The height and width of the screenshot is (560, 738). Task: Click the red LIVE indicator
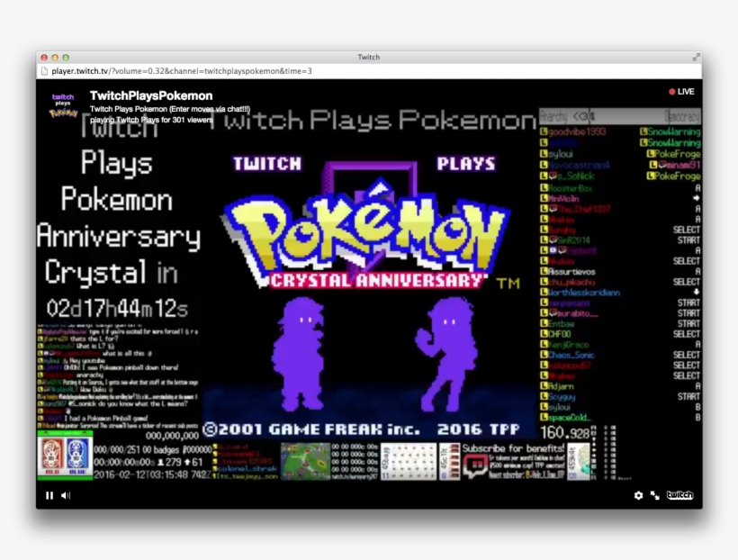pyautogui.click(x=681, y=90)
